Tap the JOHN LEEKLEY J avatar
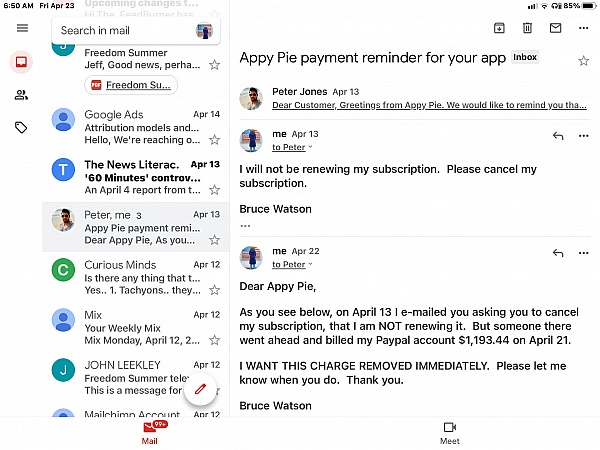Image resolution: width=600 pixels, height=450 pixels. pyautogui.click(x=63, y=370)
